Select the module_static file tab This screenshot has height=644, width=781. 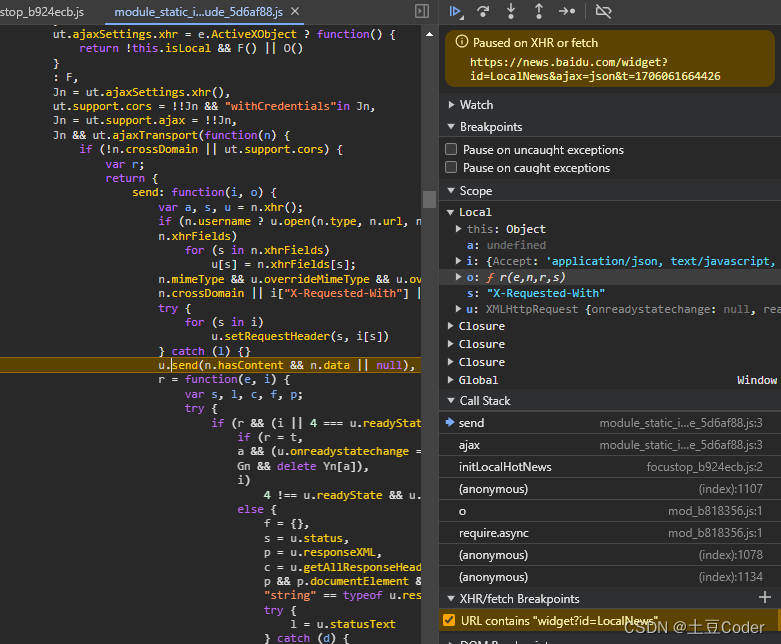[199, 11]
